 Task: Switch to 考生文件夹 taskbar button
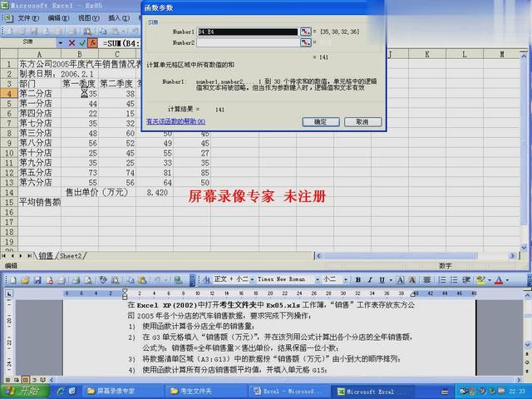[206, 392]
